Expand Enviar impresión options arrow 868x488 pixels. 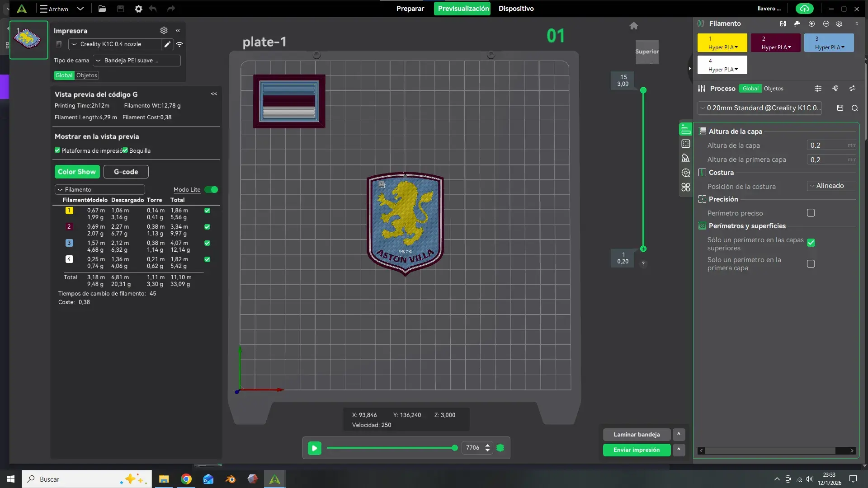(x=679, y=450)
